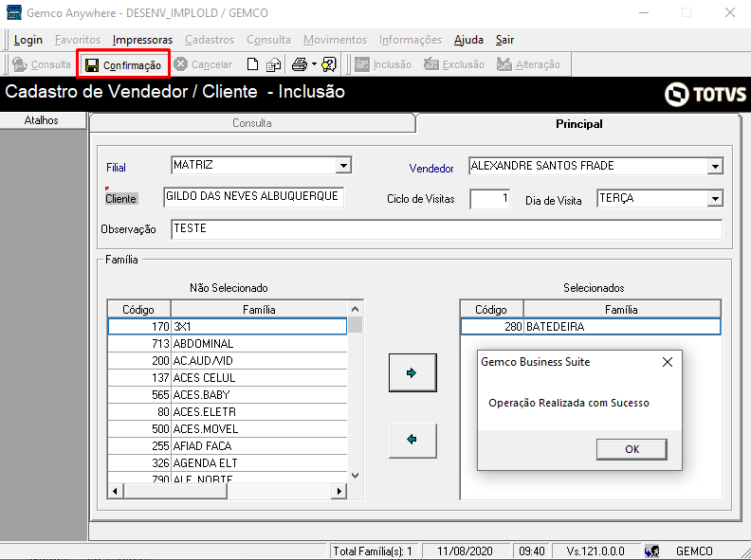
Task: Expand the Dia de Visita dropdown
Action: pyautogui.click(x=715, y=199)
